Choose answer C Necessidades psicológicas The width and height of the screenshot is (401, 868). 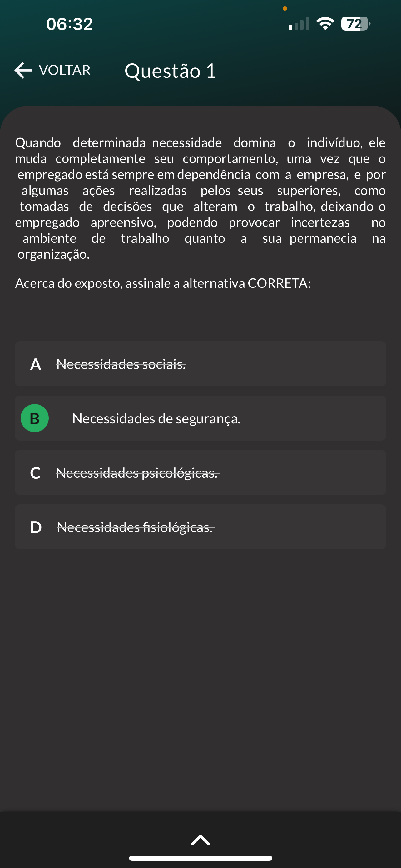pyautogui.click(x=137, y=473)
